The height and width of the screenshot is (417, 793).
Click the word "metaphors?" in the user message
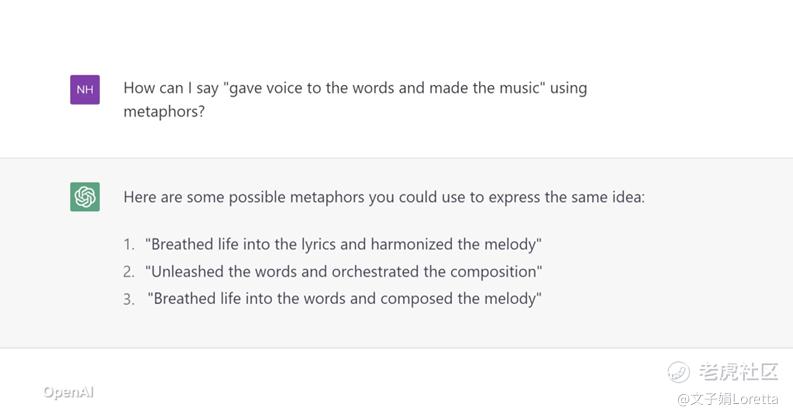(x=164, y=111)
